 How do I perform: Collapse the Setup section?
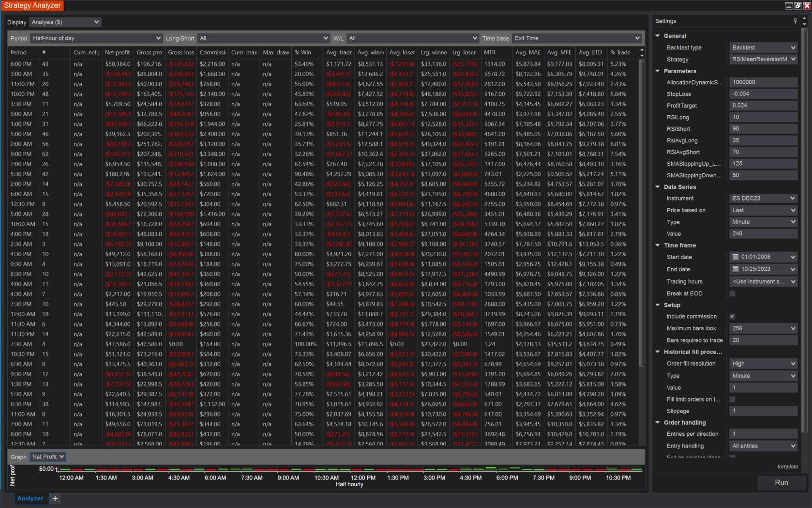click(x=658, y=305)
